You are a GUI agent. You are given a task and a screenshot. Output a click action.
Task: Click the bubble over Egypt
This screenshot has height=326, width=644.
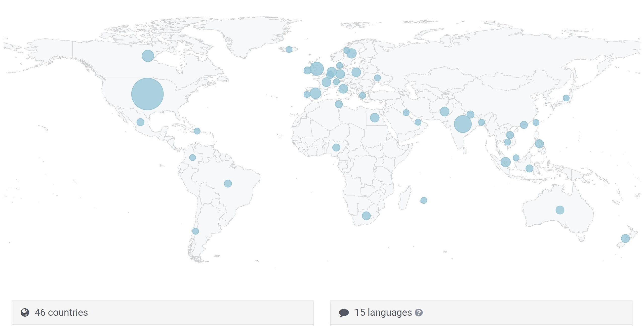pos(375,117)
